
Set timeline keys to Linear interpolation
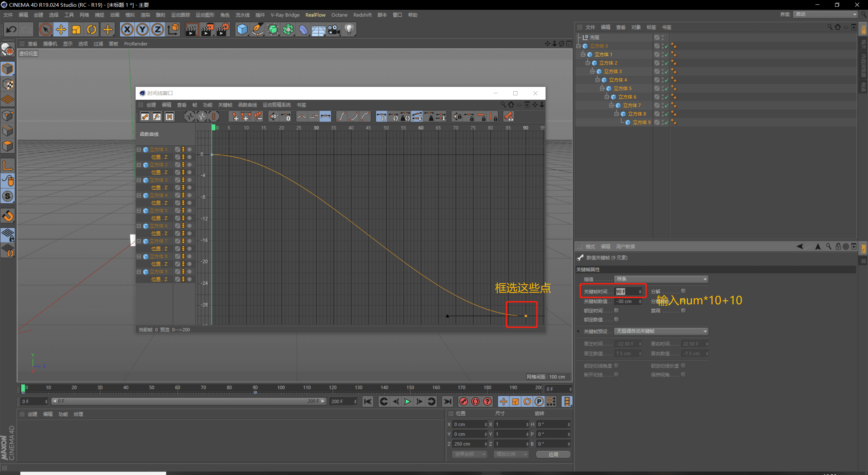tap(301, 117)
